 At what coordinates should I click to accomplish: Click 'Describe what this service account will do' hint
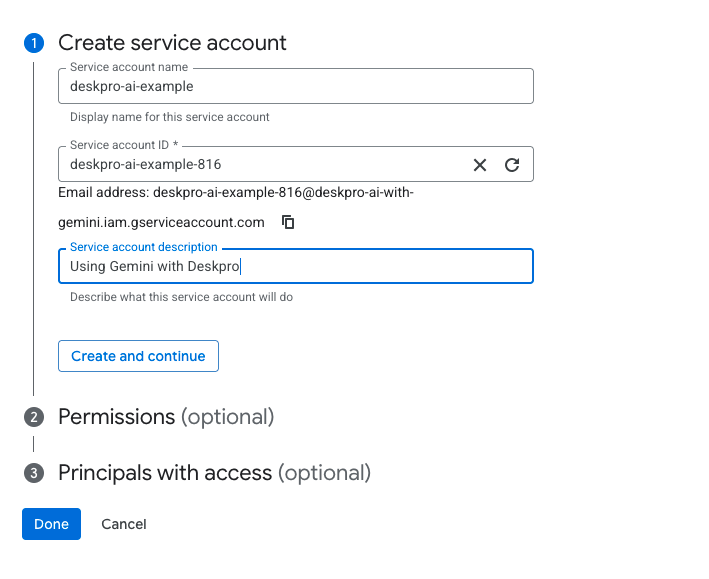[181, 297]
